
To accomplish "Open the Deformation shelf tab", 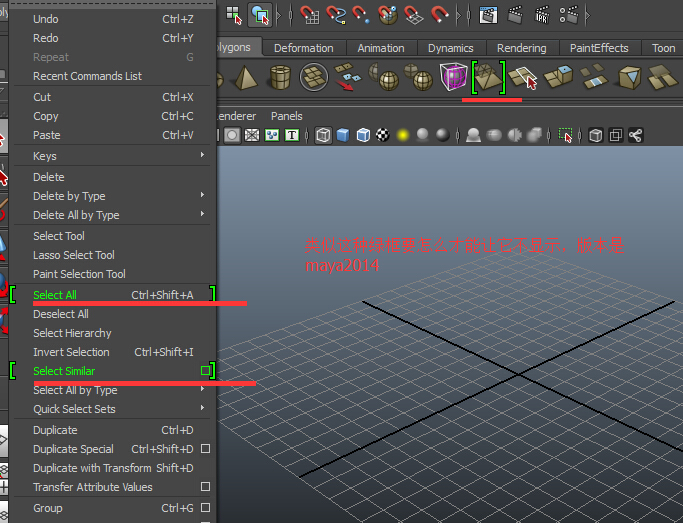I will click(x=304, y=48).
